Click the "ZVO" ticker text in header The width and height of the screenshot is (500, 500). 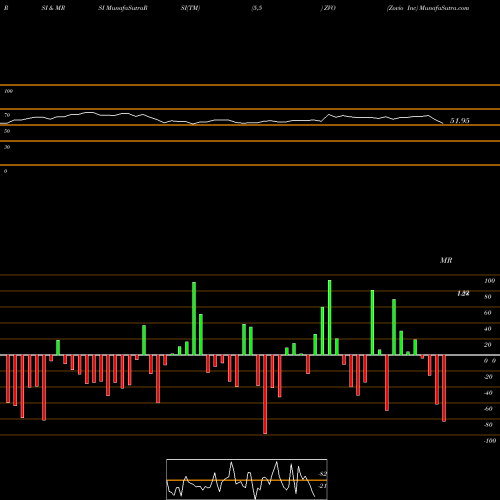click(329, 8)
